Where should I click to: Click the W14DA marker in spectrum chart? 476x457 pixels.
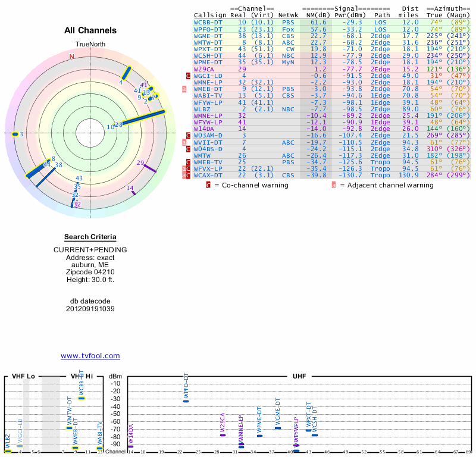coord(130,446)
